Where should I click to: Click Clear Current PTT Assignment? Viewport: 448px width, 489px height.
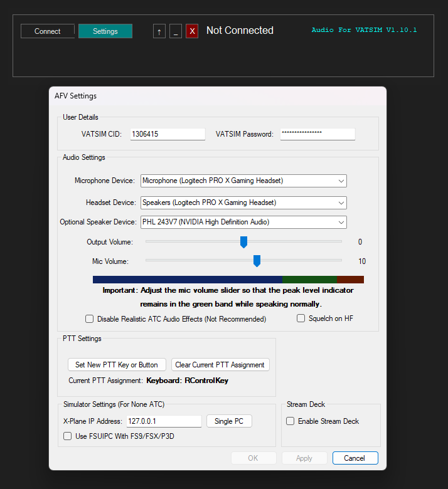pos(220,365)
